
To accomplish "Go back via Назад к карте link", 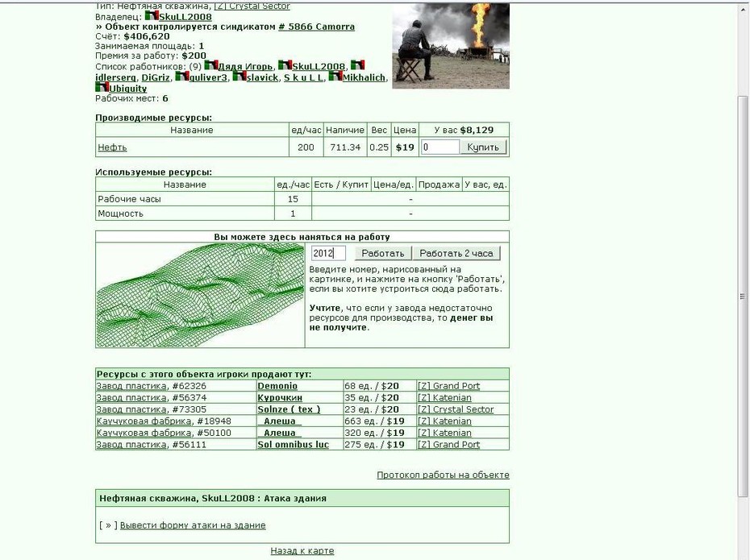I will [x=302, y=551].
